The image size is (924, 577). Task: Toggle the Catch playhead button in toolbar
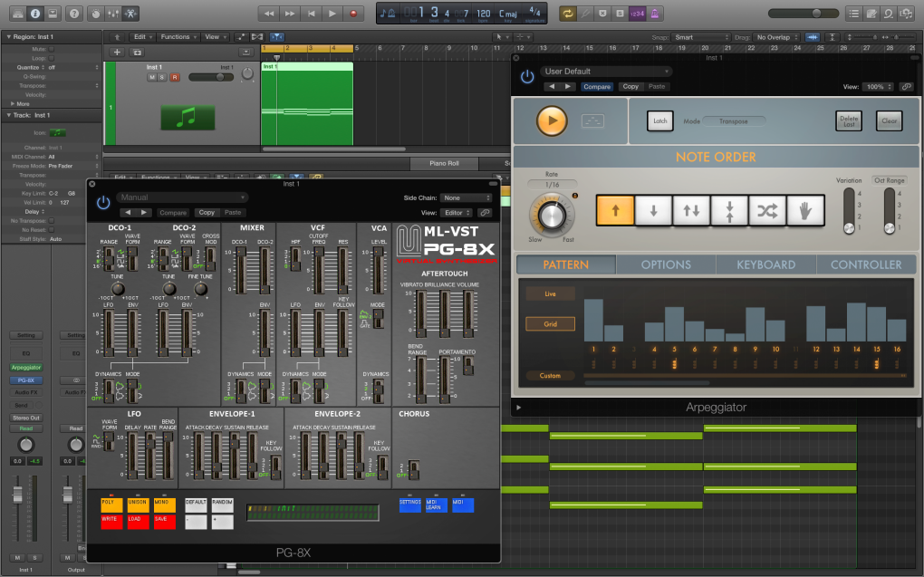(276, 36)
